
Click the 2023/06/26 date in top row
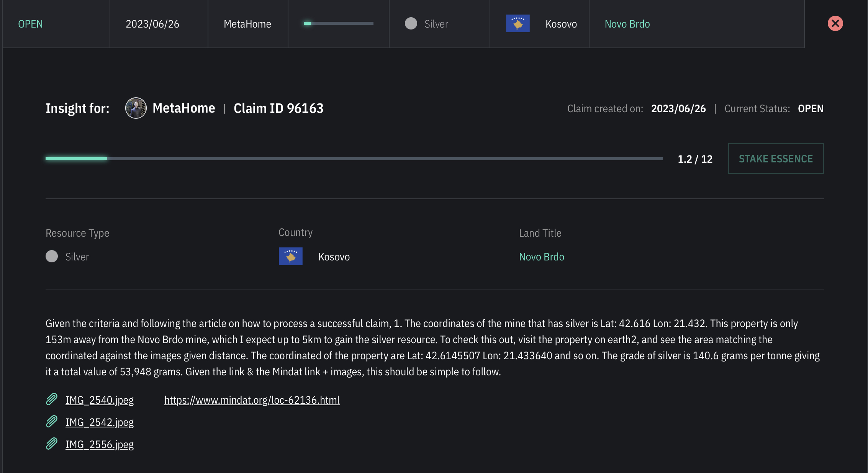point(152,24)
